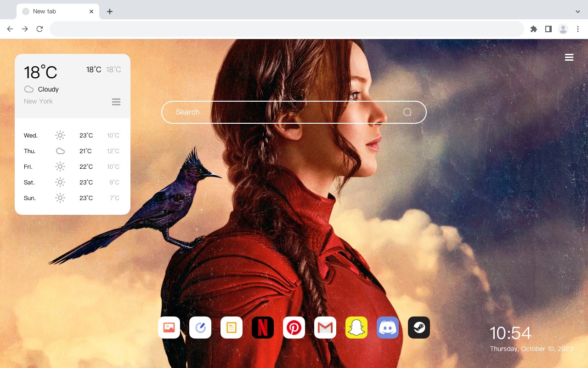Launch the Pinterest shortcut

point(294,328)
